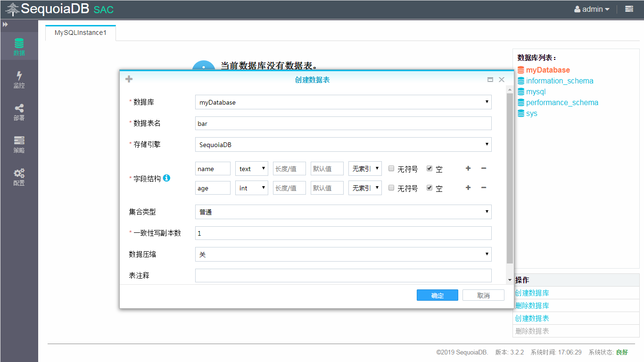
Task: Open the 配置 configuration gears icon
Action: coord(19,177)
